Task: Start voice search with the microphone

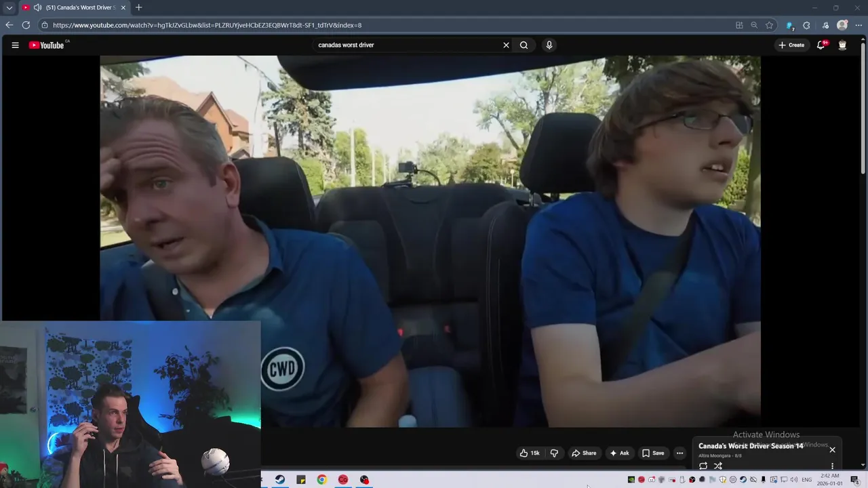Action: pos(549,45)
